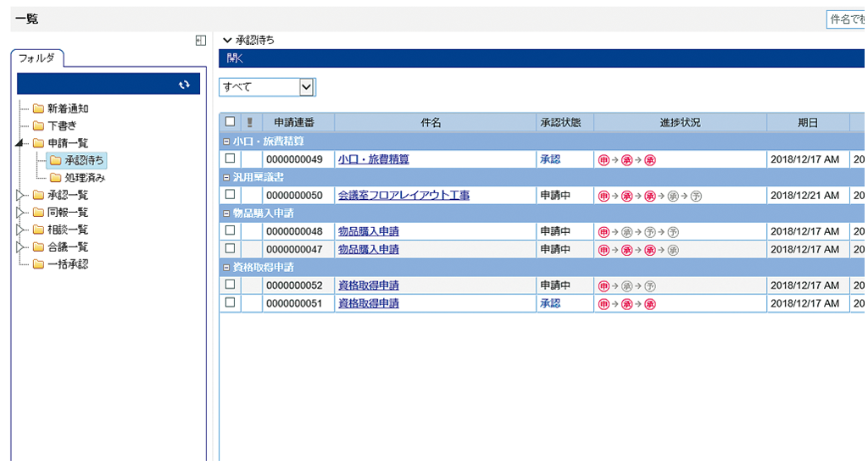The height and width of the screenshot is (471, 868).
Task: Click 申請中 status in row 0000000050
Action: [x=555, y=196]
